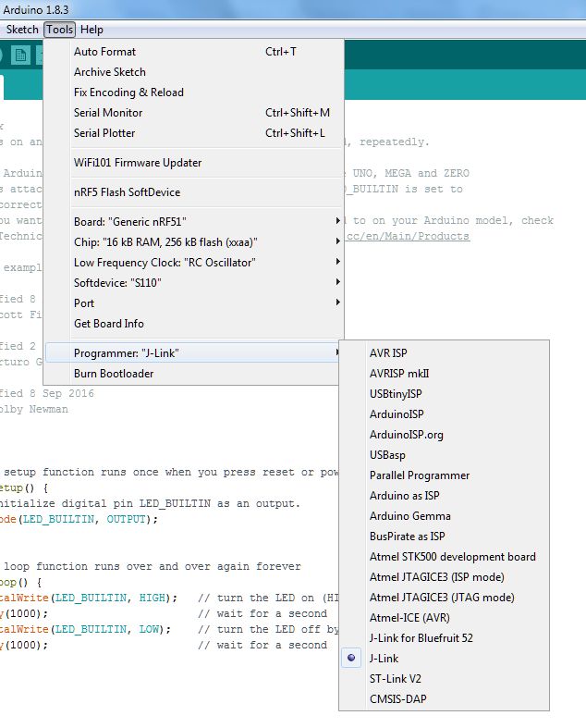
Task: Expand the Chip 16 kB RAM submenu
Action: click(x=194, y=242)
